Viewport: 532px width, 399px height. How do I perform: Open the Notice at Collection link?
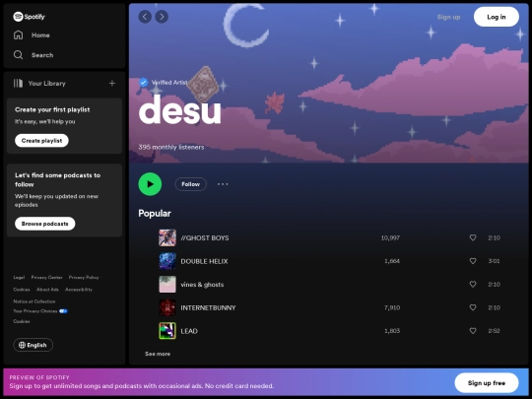(x=34, y=301)
